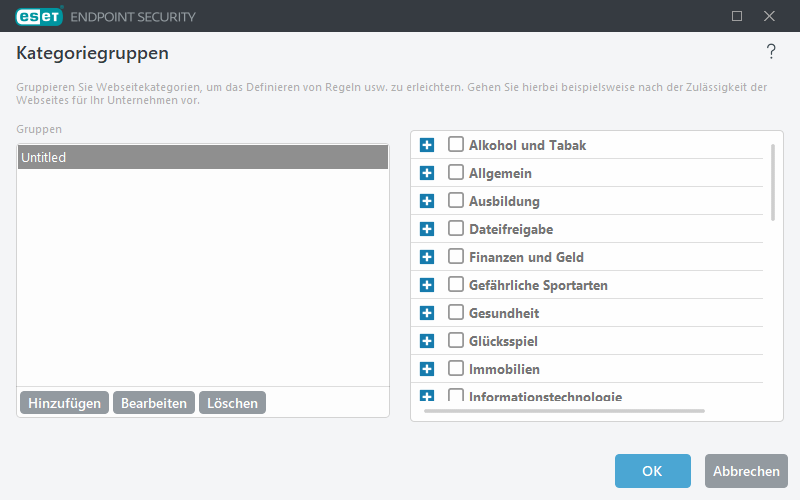Expand the Gefährliche Sportarten category

click(427, 285)
